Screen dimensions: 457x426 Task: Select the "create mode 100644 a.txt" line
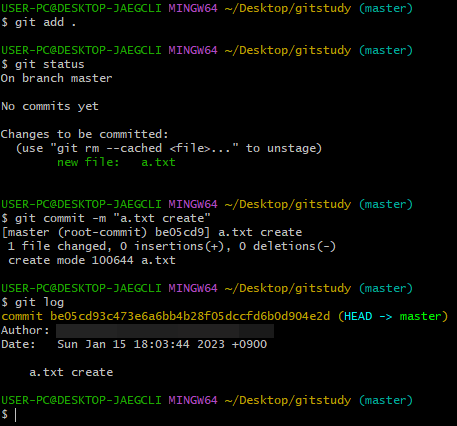(92, 260)
